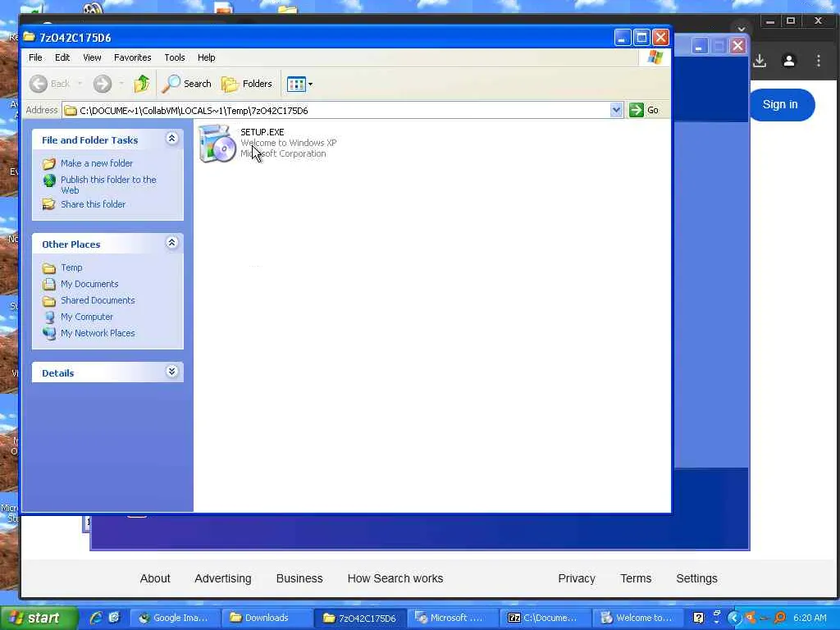Viewport: 840px width, 630px height.
Task: Open the Back history dropdown arrow
Action: click(80, 84)
